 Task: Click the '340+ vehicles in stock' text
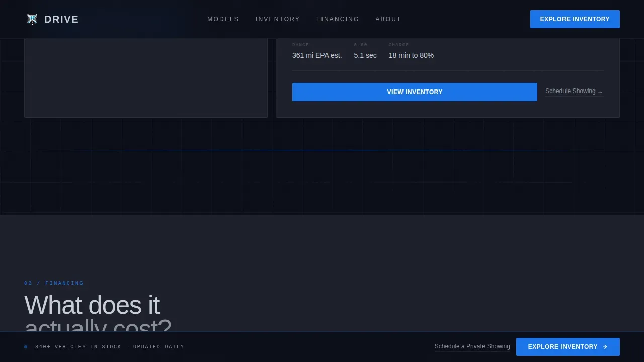78,347
